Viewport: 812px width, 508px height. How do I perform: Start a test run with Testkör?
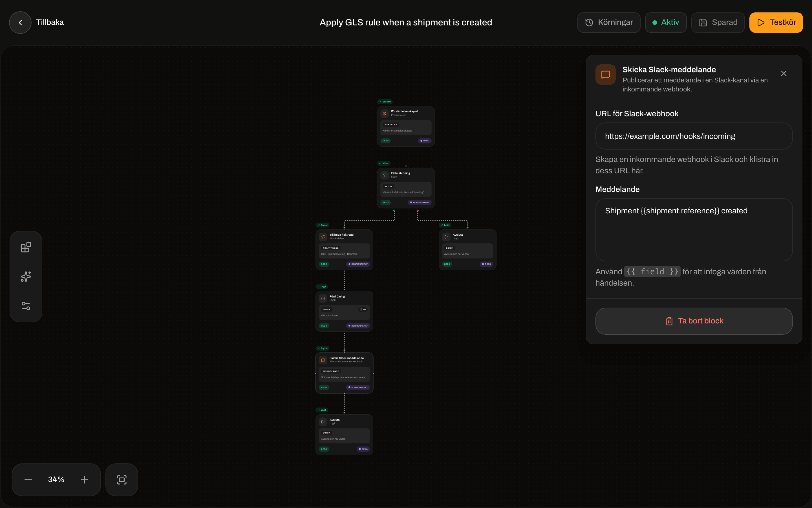776,23
